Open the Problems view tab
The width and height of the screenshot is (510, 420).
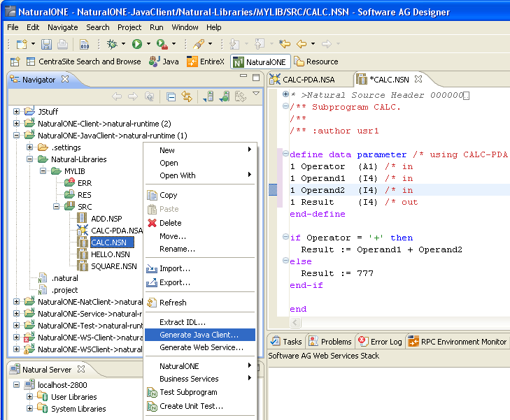point(330,342)
